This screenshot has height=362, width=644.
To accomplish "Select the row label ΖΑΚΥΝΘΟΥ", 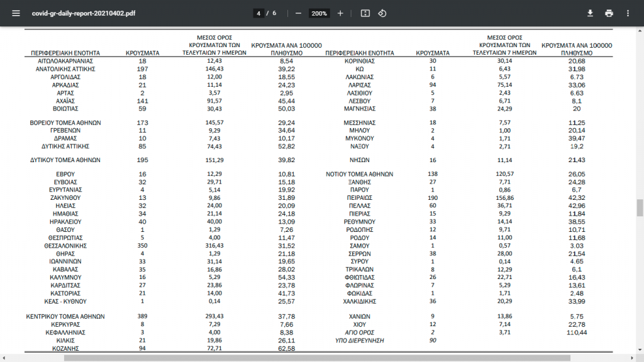I will coord(65,198).
